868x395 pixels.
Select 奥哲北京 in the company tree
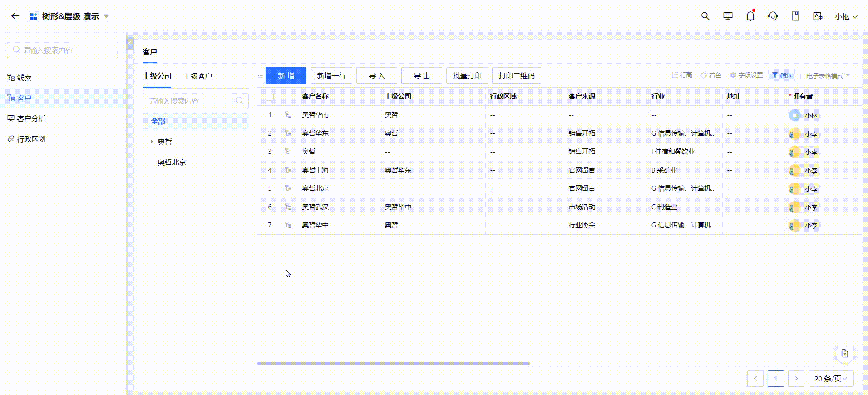172,163
